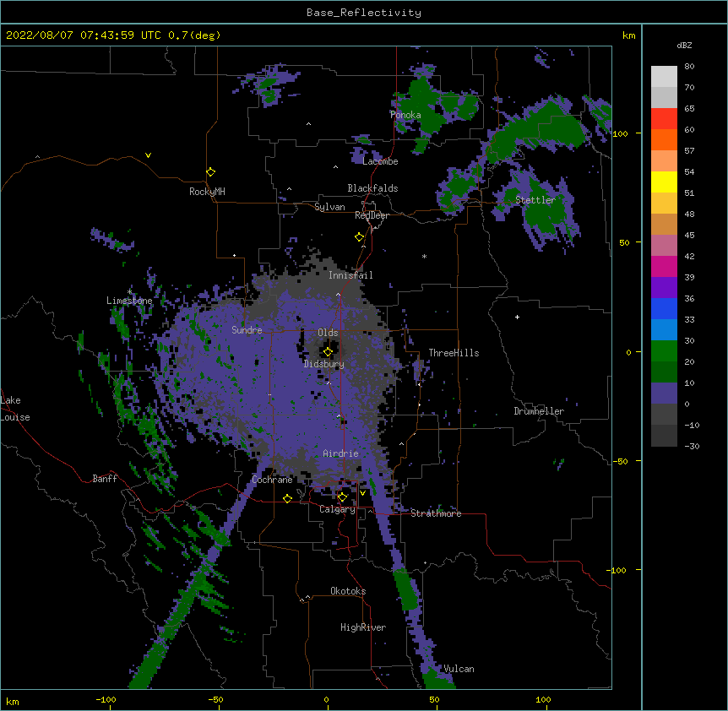The width and height of the screenshot is (728, 711).
Task: Select the Okotoks label
Action: point(348,591)
